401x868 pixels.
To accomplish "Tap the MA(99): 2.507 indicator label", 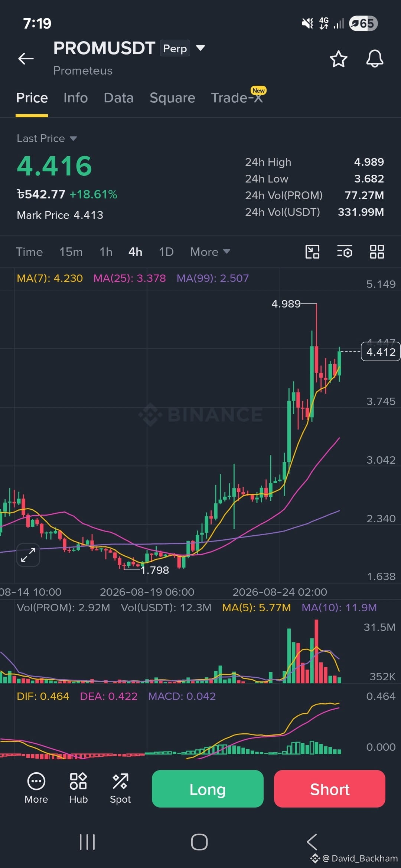I will (x=213, y=278).
